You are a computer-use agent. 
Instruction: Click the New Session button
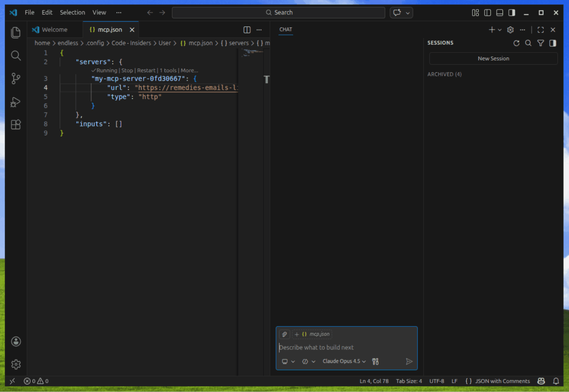pos(493,58)
